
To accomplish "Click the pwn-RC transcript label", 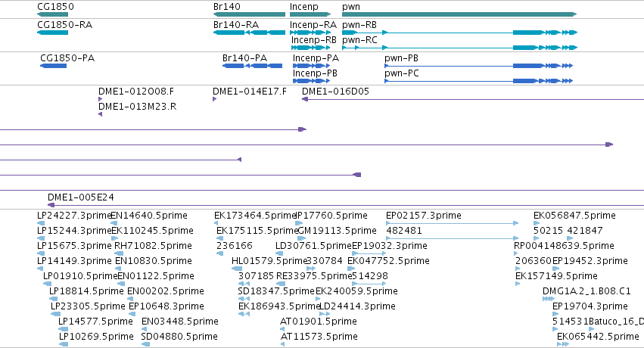I will point(359,40).
